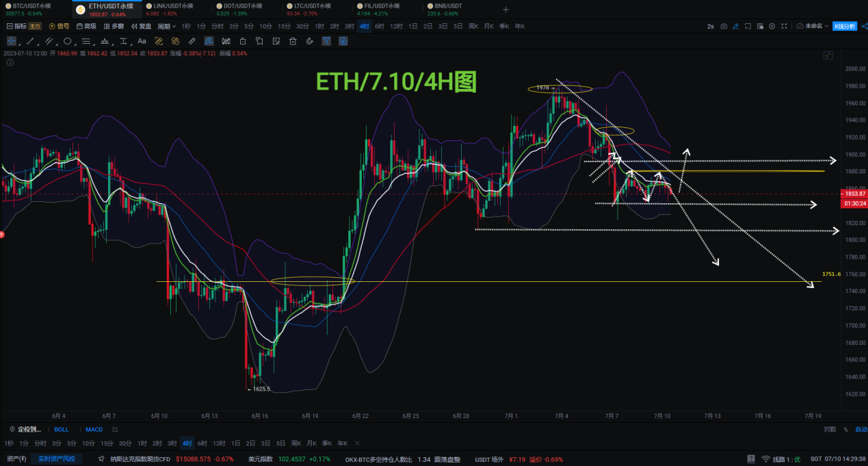Switch to the DOT/USDT永续 tab

[x=246, y=10]
